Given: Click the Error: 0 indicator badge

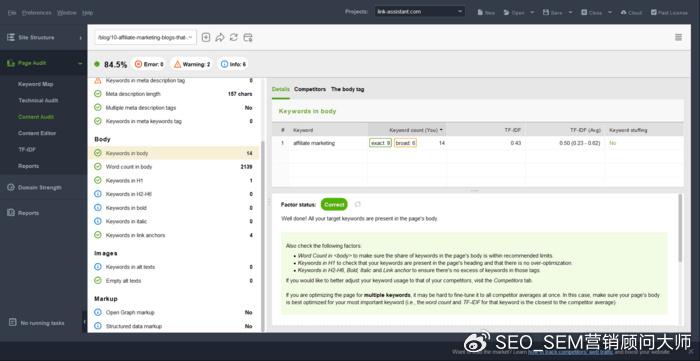Looking at the screenshot, I should (149, 64).
